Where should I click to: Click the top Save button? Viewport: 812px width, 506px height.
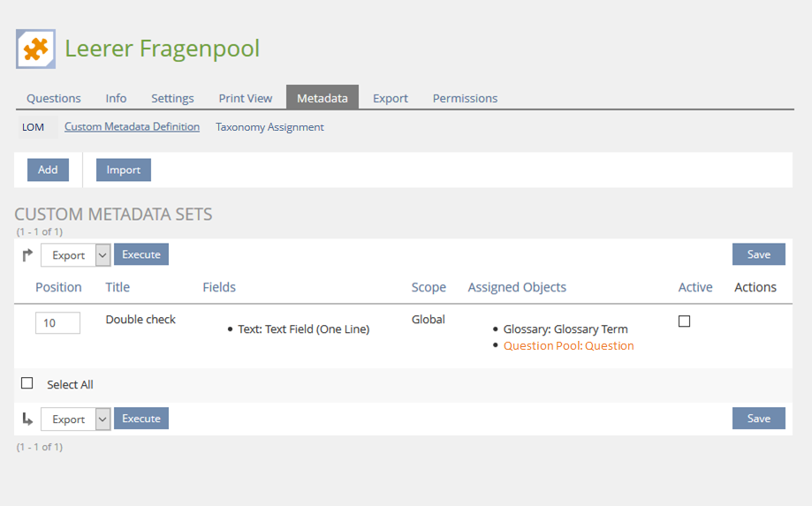pos(759,254)
